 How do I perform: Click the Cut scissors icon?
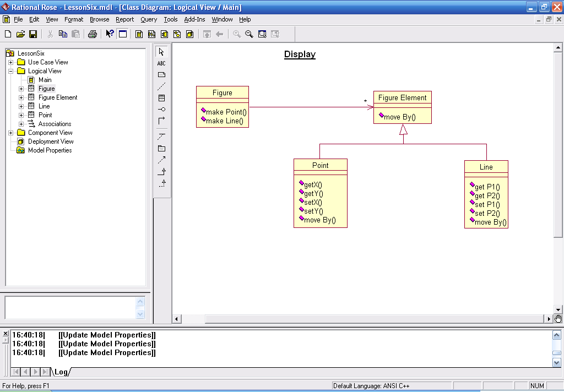coord(50,34)
